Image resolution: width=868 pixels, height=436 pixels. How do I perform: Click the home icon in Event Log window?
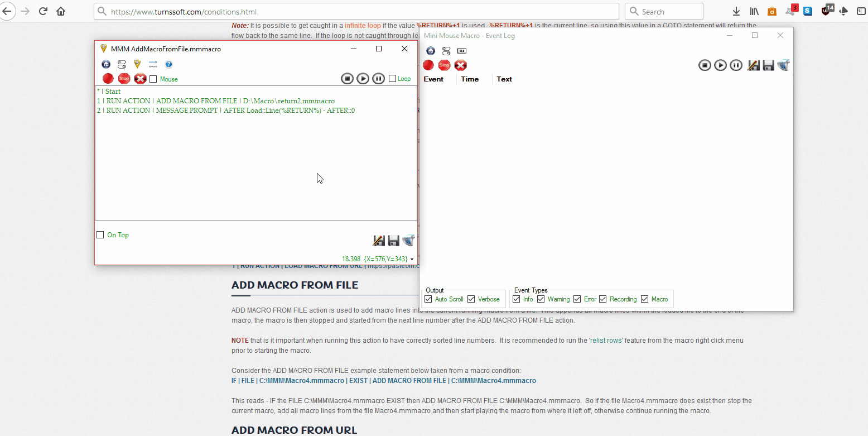click(431, 51)
